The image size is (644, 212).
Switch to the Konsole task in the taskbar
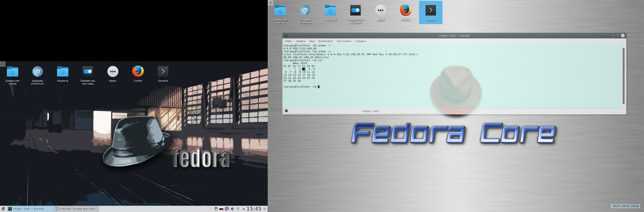(x=30, y=209)
